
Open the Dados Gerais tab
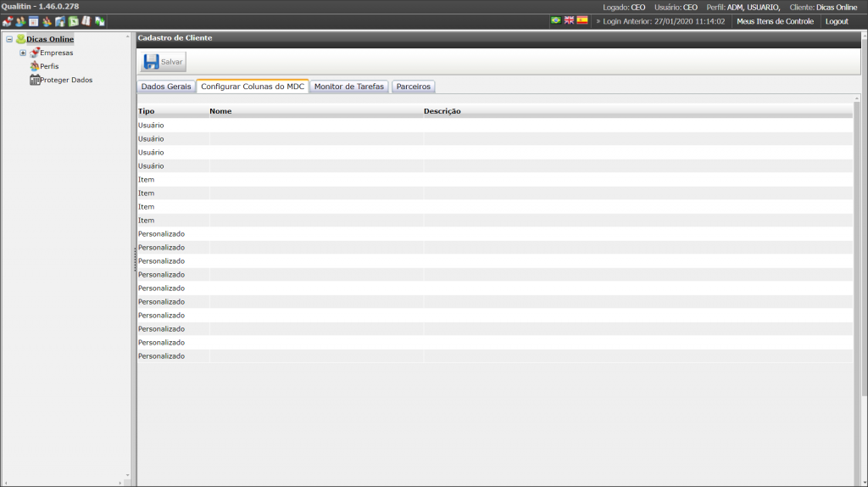166,87
